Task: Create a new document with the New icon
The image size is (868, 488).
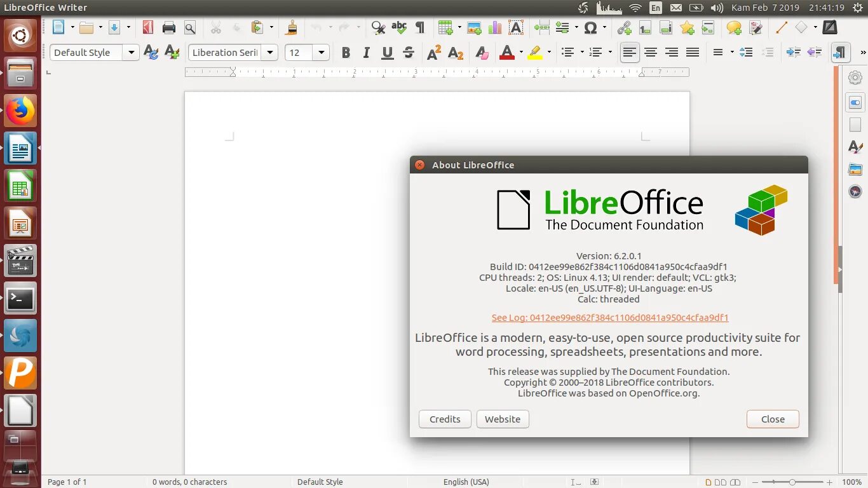Action: (58, 27)
